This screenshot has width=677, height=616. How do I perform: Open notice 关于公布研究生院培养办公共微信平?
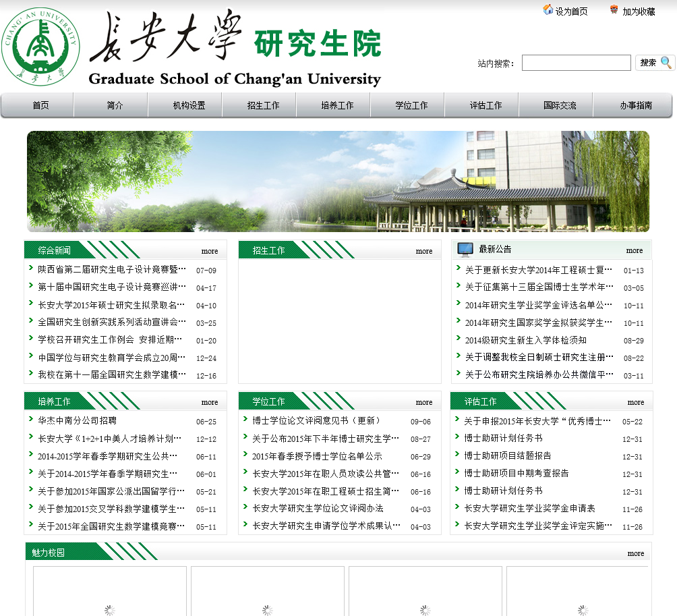tap(539, 375)
